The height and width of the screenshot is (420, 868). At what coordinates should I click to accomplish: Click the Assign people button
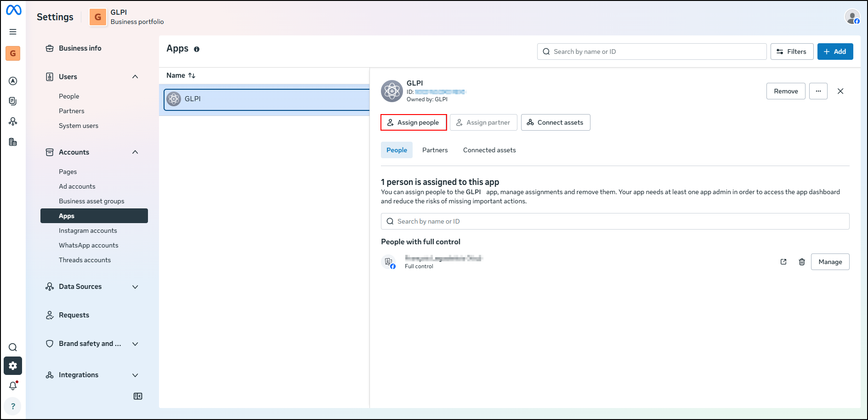(x=414, y=122)
